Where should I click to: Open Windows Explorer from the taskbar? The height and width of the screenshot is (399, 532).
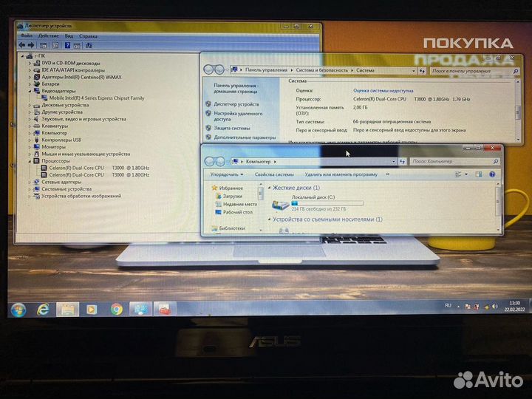click(x=67, y=310)
